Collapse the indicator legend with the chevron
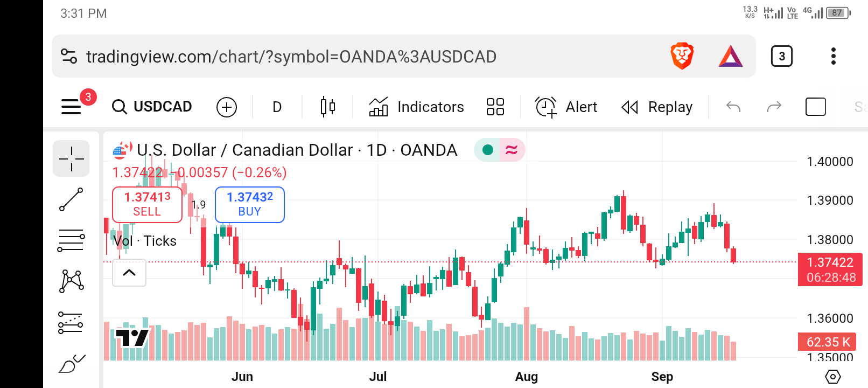The height and width of the screenshot is (388, 868). (x=129, y=273)
